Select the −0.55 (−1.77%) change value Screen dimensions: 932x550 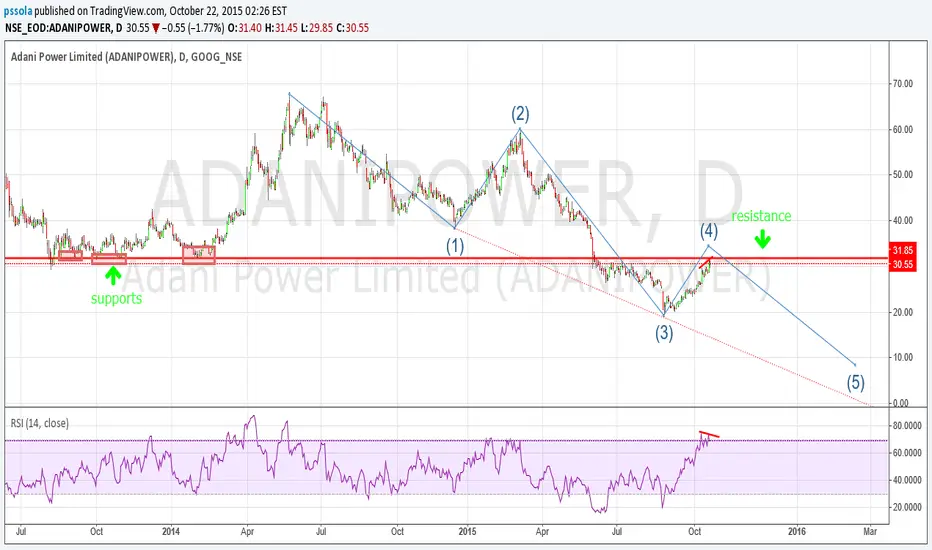point(194,28)
